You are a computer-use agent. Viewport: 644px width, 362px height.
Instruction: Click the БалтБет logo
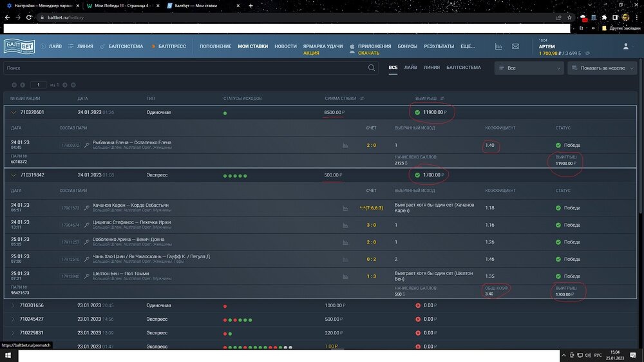coord(19,46)
